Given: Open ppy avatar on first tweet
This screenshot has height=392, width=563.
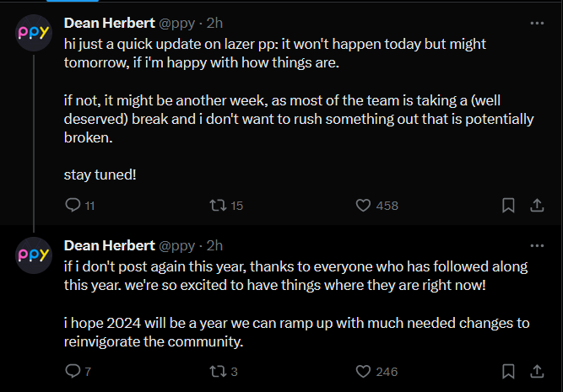Looking at the screenshot, I should click(x=34, y=33).
